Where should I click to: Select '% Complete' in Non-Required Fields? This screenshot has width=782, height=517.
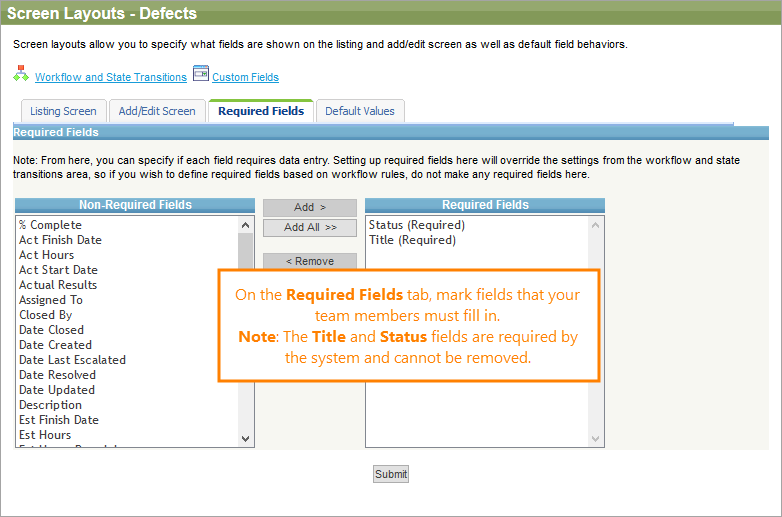50,225
